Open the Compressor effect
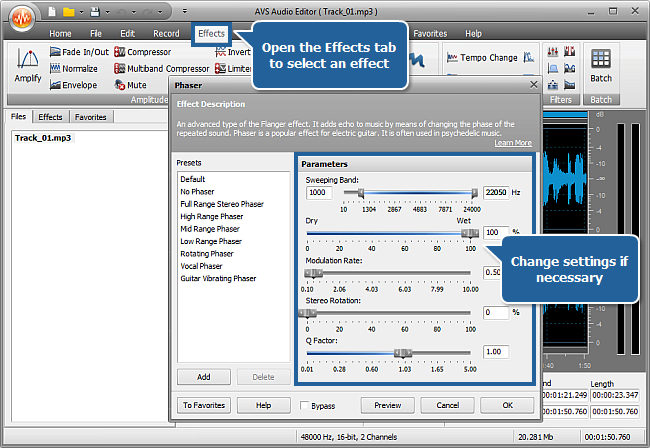This screenshot has width=650, height=448. [143, 52]
